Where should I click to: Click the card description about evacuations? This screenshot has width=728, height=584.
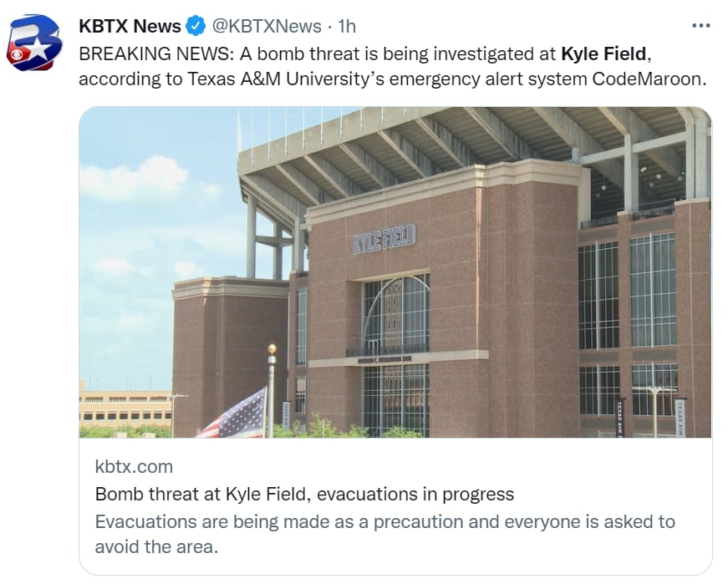pyautogui.click(x=384, y=534)
